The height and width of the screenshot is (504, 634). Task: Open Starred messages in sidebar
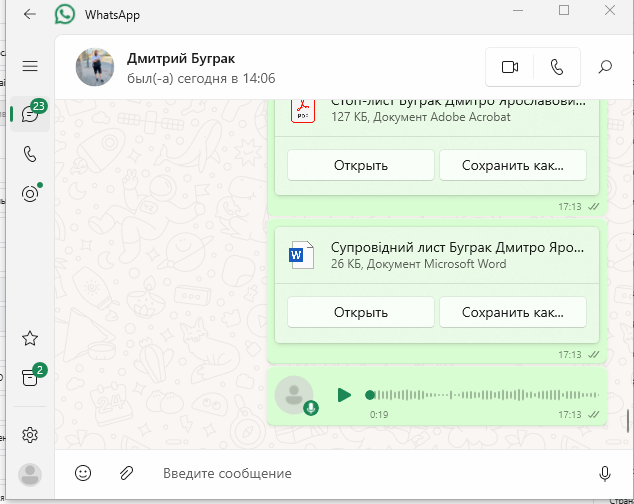point(30,338)
